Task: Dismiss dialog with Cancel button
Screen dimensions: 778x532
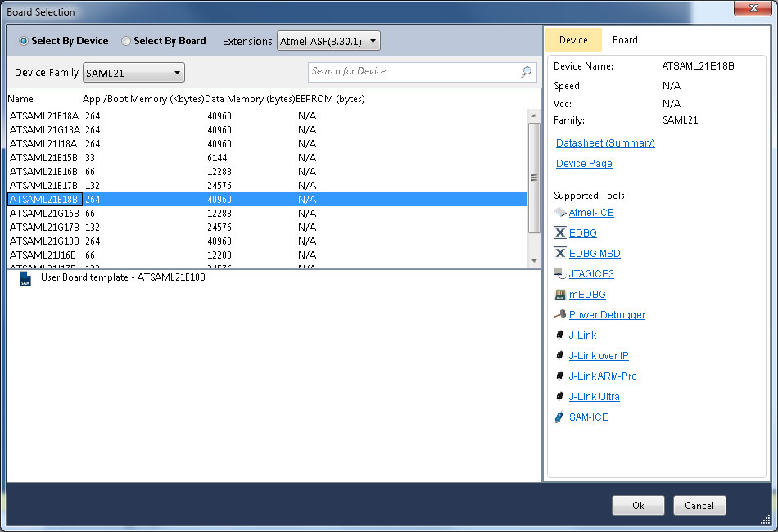Action: 699,505
